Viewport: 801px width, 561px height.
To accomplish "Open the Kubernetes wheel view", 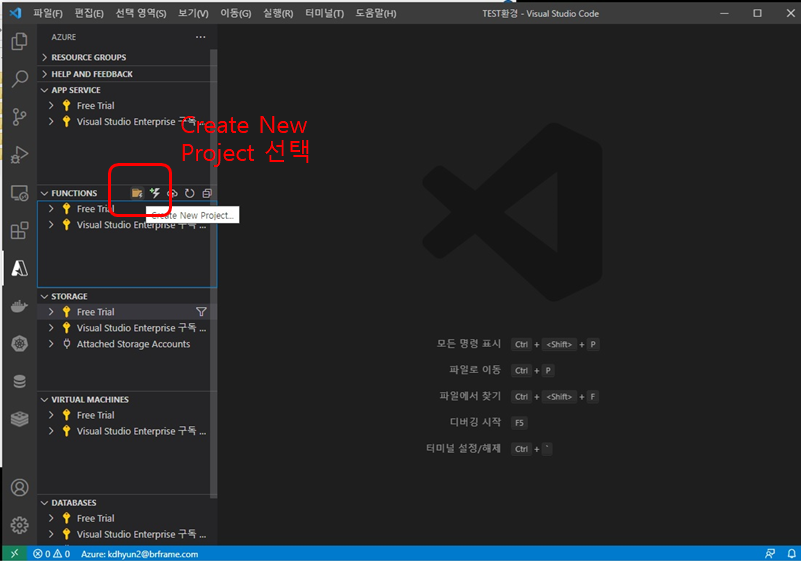I will pos(19,344).
